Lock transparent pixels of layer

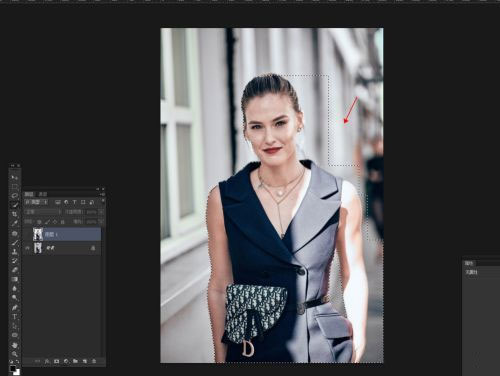[39, 222]
